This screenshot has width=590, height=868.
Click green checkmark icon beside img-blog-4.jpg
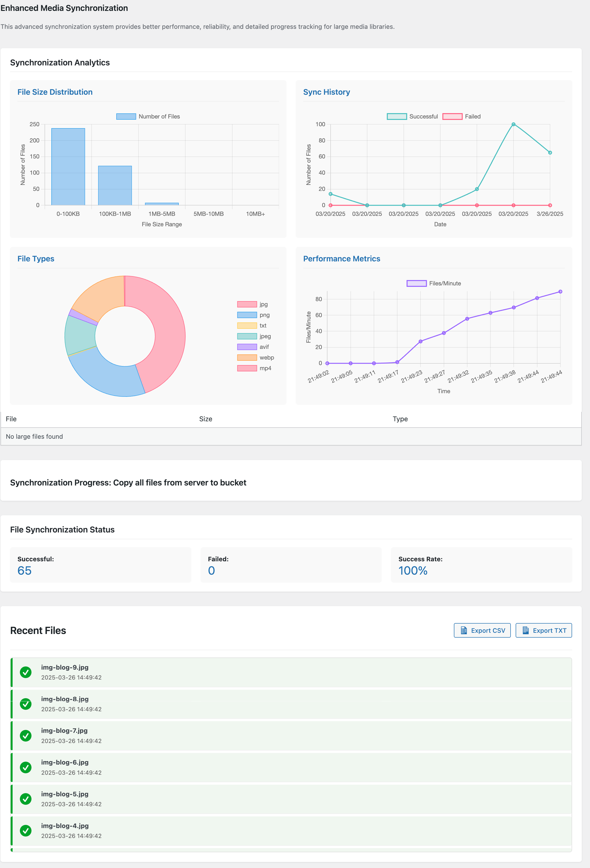(26, 831)
